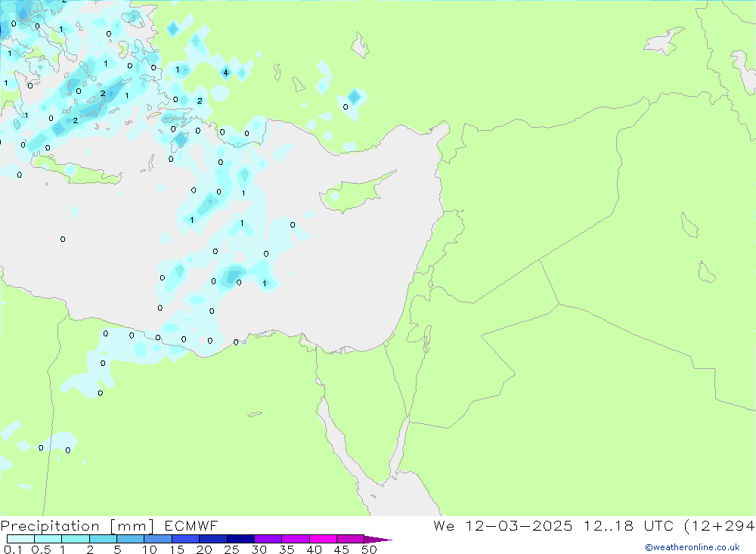Click the precipitation value '4' on the map
Image resolution: width=756 pixels, height=554 pixels.
(225, 73)
